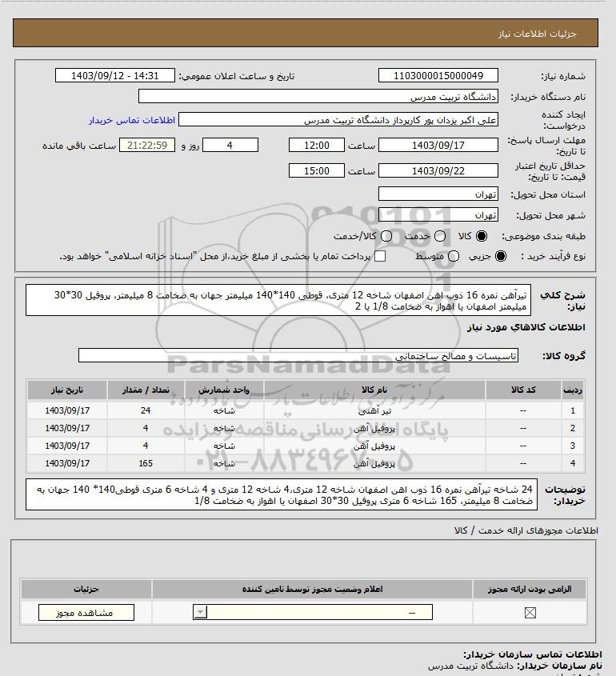
Task: Click the پروفیل آهن cell in row 4
Action: click(x=374, y=464)
